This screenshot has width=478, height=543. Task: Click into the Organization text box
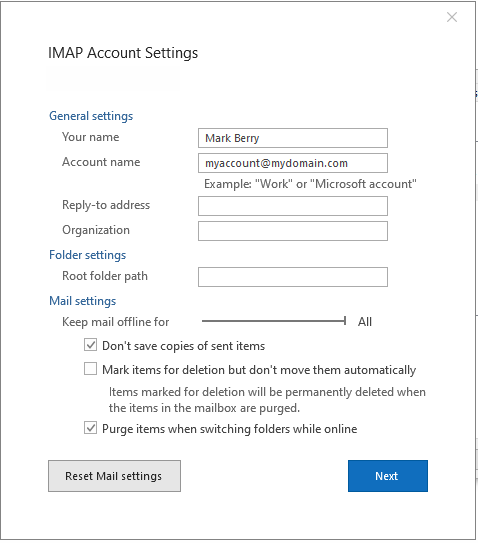coord(293,231)
